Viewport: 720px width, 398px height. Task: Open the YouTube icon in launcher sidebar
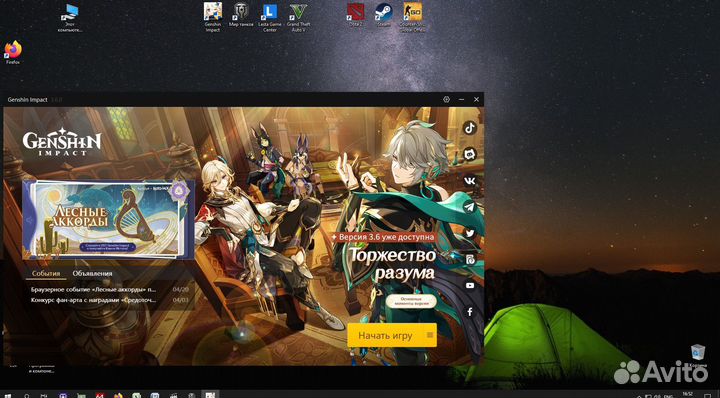469,286
